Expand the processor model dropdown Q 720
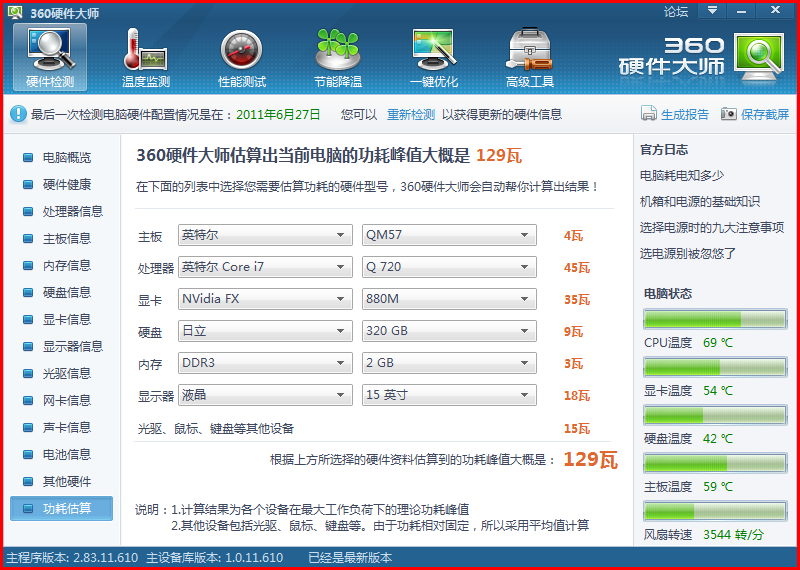800x570 pixels. [449, 267]
